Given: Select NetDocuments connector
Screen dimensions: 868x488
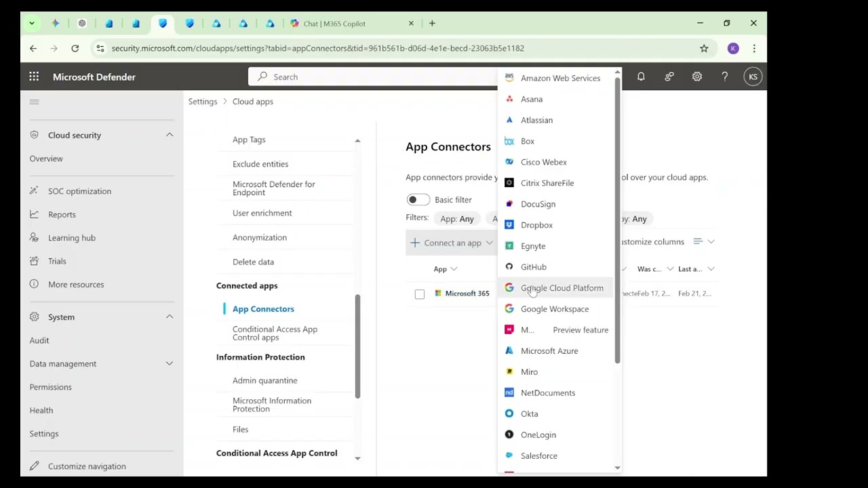Looking at the screenshot, I should (x=555, y=393).
